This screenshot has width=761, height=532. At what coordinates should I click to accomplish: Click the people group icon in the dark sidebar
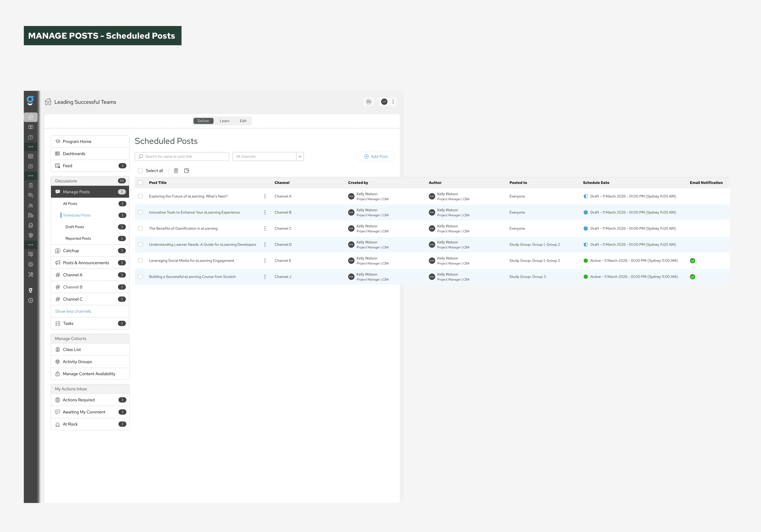[x=31, y=205]
